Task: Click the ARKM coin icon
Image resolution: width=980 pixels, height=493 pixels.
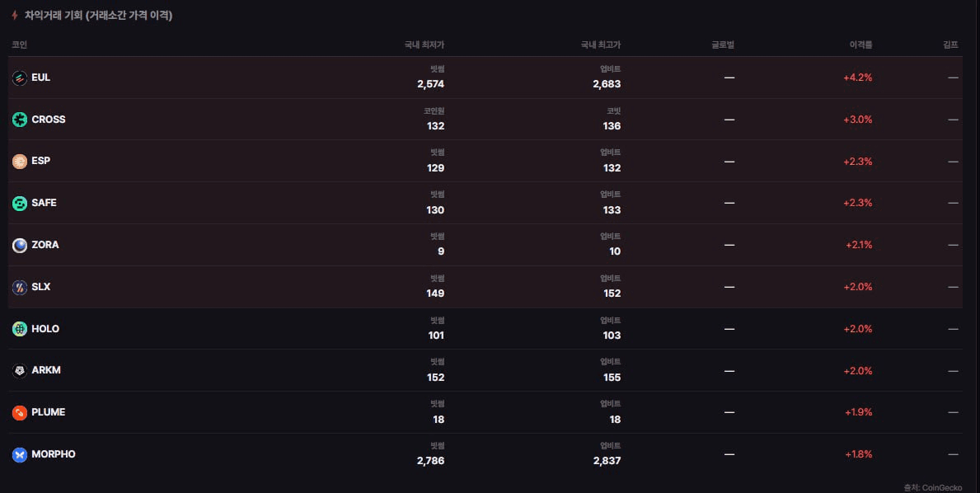Action: (x=20, y=371)
